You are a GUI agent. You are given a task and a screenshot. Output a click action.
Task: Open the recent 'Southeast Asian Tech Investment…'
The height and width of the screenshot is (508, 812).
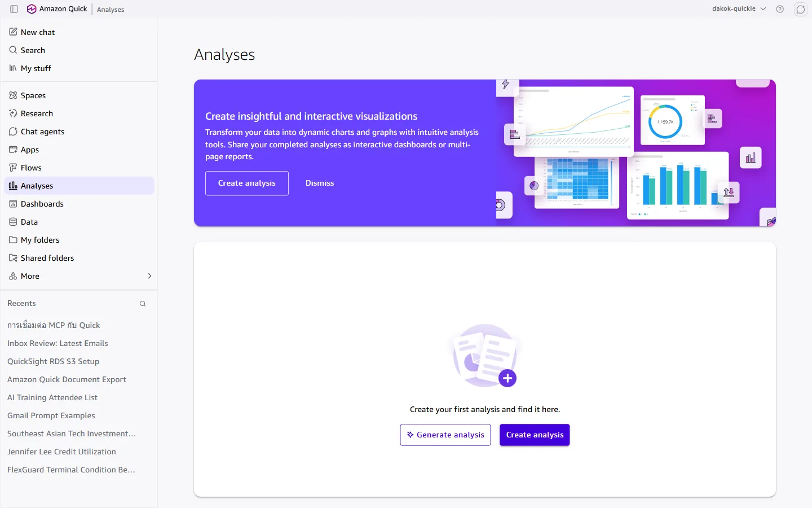point(72,433)
